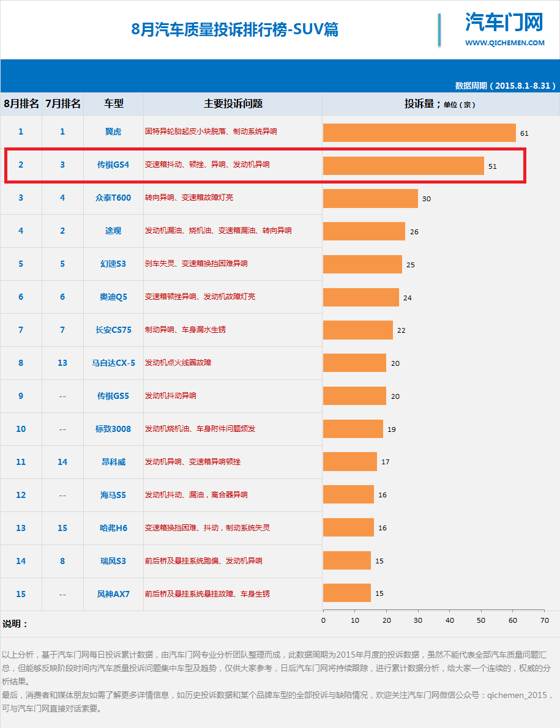Click the orange bar for 马自达CX-5

click(x=355, y=363)
